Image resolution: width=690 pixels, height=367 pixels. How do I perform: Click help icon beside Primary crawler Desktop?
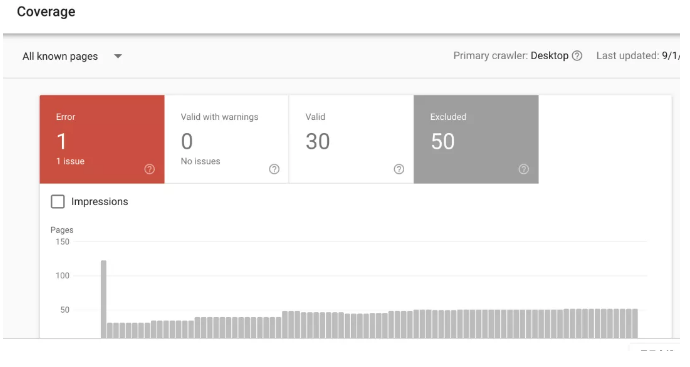[577, 56]
